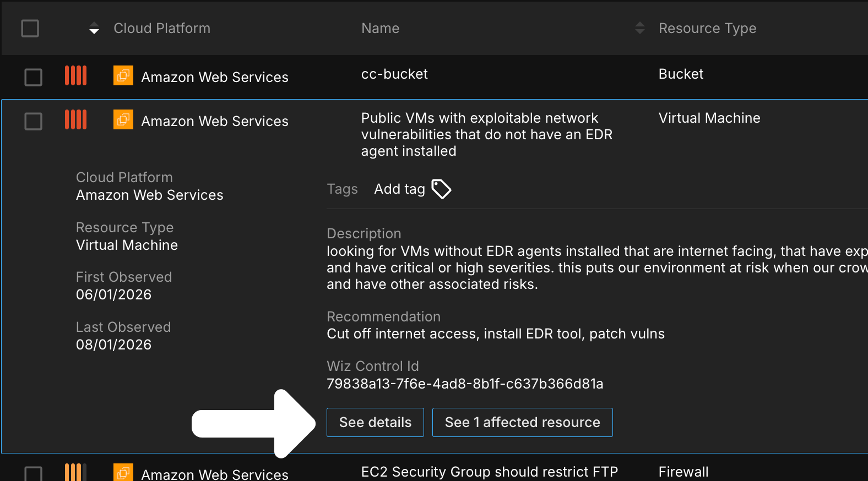
Task: Select the Bucket resource type cell
Action: point(681,74)
